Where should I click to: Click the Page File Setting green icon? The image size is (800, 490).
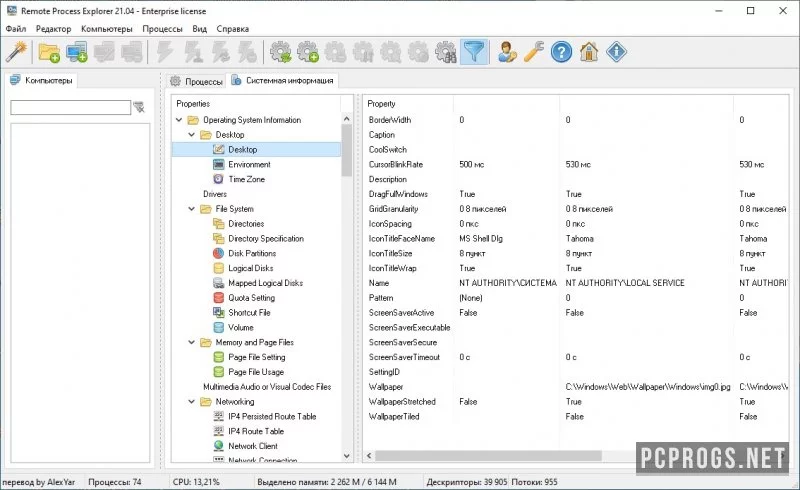click(218, 357)
